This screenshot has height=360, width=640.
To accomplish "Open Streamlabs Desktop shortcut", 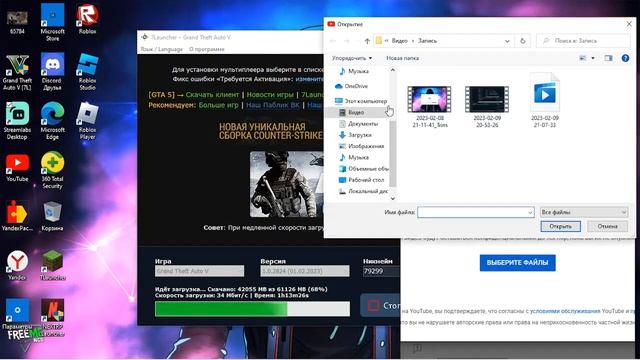I will tap(17, 121).
